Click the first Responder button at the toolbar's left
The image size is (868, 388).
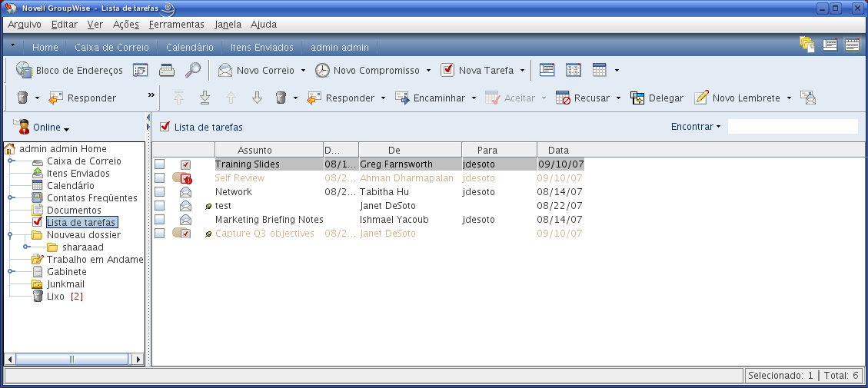[82, 98]
